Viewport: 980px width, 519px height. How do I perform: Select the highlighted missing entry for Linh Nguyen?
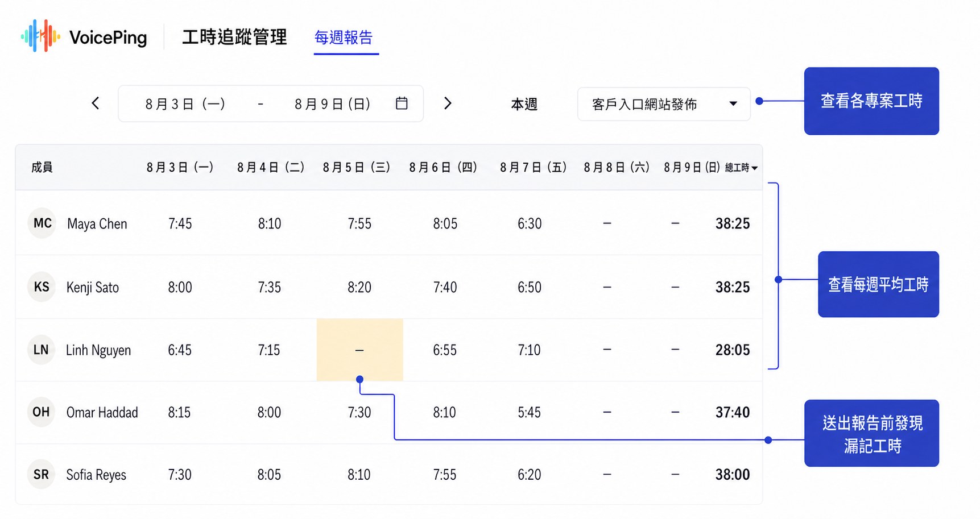click(x=359, y=350)
